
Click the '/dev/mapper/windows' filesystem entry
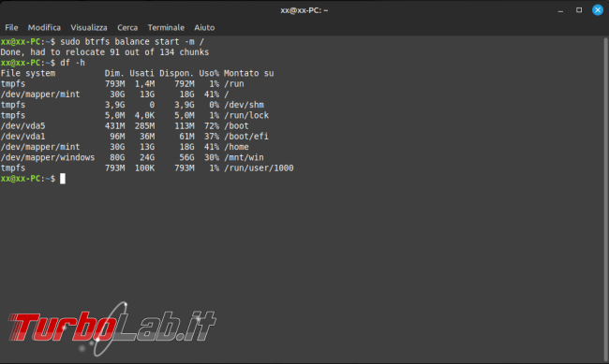[x=48, y=157]
